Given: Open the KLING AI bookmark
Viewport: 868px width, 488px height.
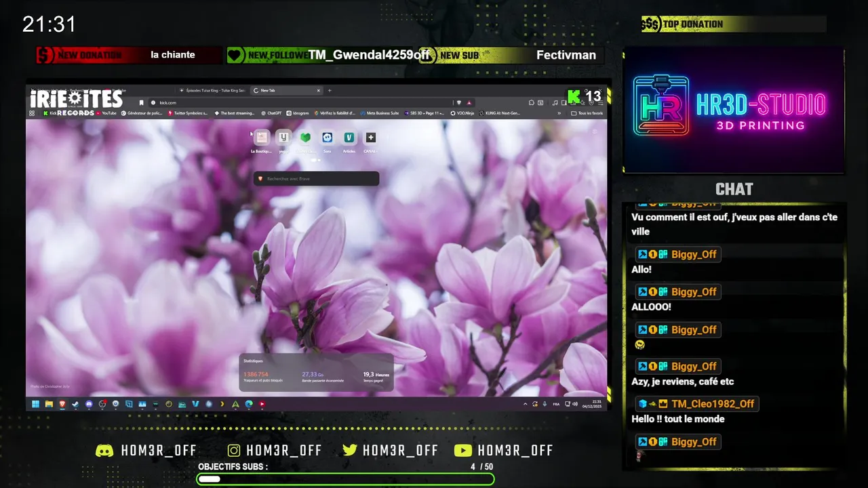Looking at the screenshot, I should pos(500,113).
